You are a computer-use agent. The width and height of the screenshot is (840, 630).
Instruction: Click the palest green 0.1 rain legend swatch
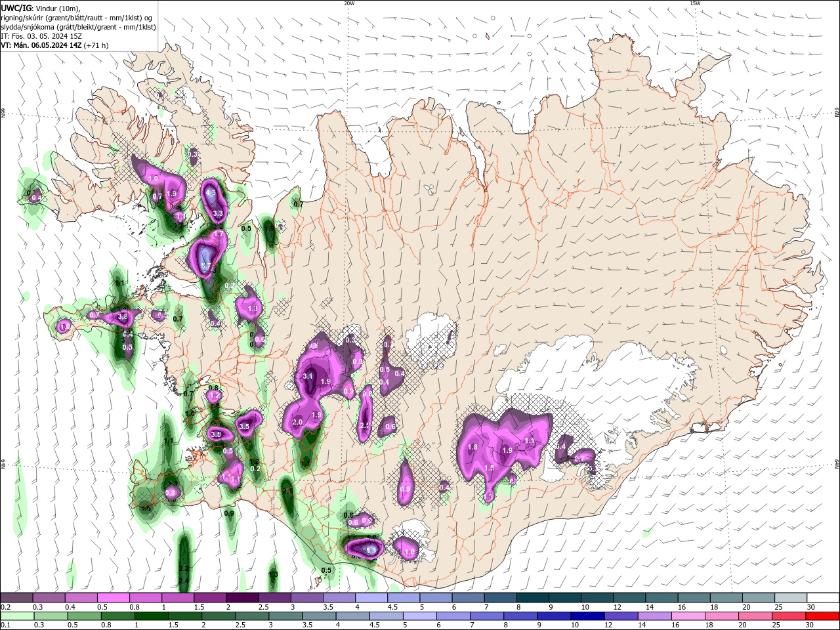(x=17, y=616)
